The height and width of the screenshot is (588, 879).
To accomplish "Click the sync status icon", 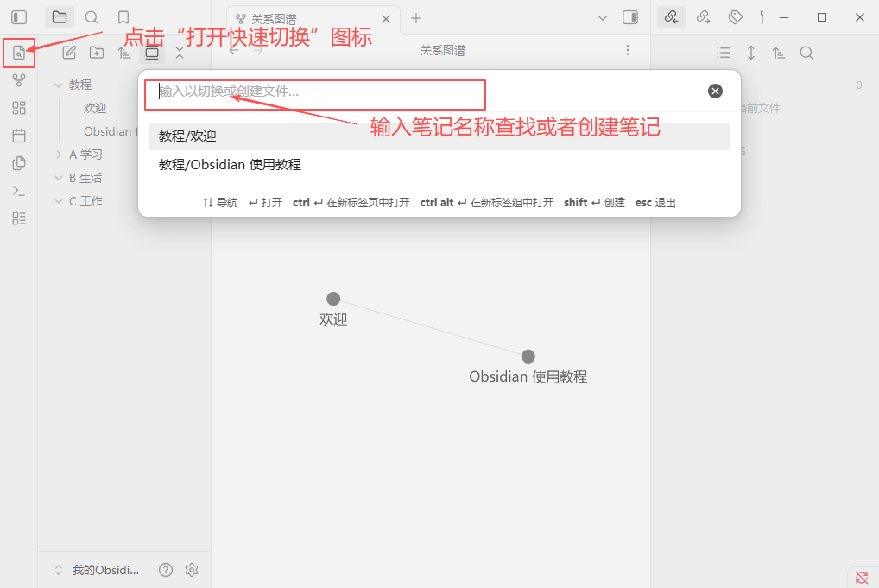I will 862,577.
